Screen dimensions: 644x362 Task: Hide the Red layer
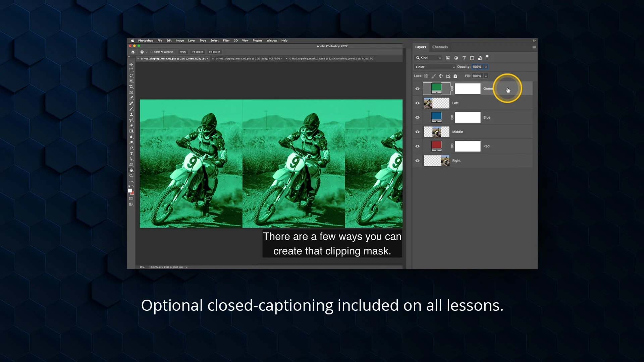[x=418, y=146]
